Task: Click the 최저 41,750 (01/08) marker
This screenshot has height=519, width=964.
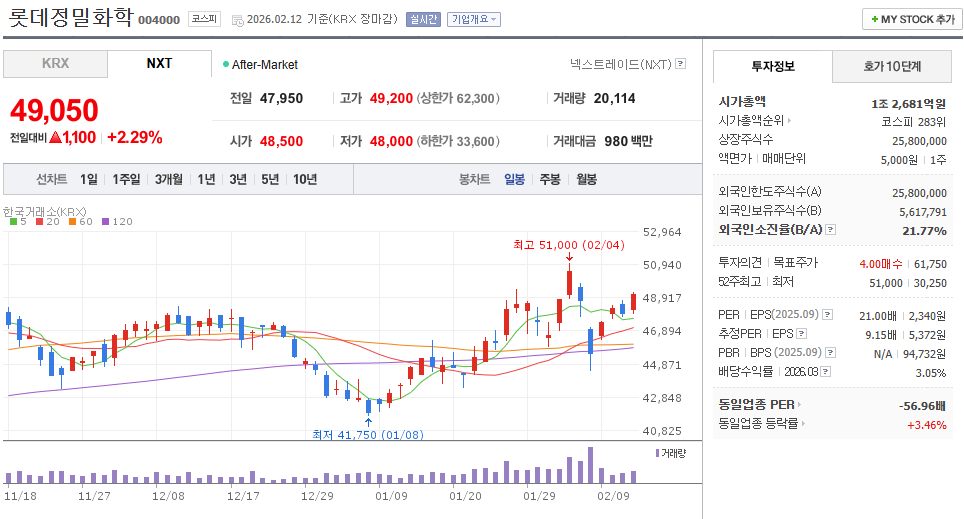Action: pyautogui.click(x=368, y=434)
